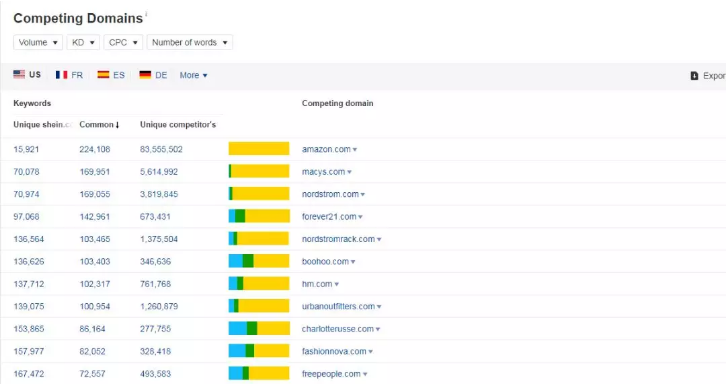Click the common keywords value 169,055

pos(94,194)
